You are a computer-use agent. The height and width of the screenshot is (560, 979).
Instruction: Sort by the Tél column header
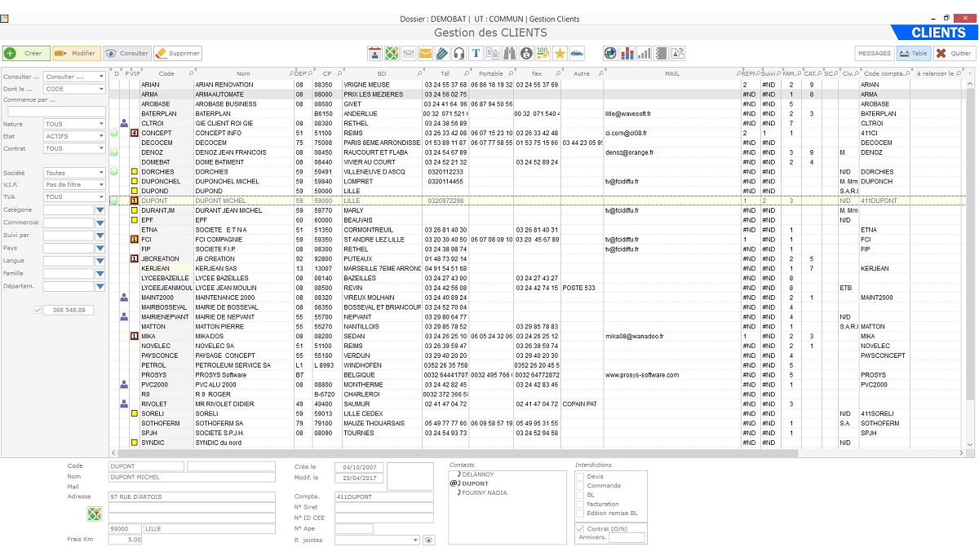coord(445,73)
